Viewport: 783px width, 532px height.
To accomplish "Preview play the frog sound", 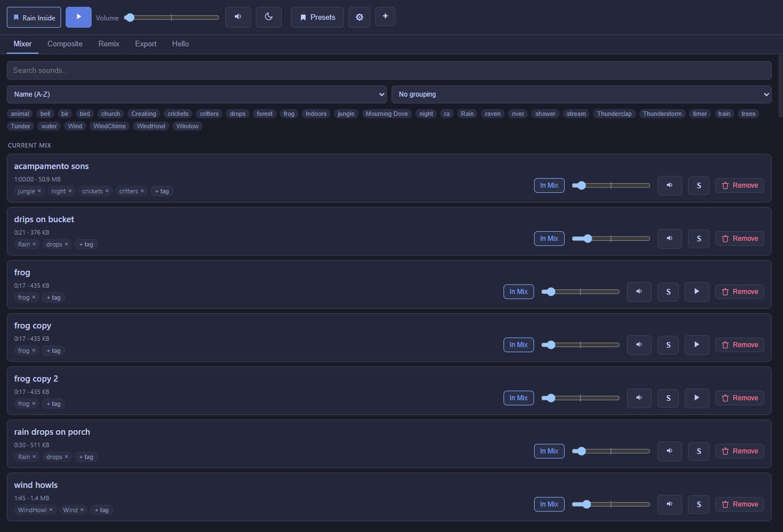I will (x=697, y=292).
